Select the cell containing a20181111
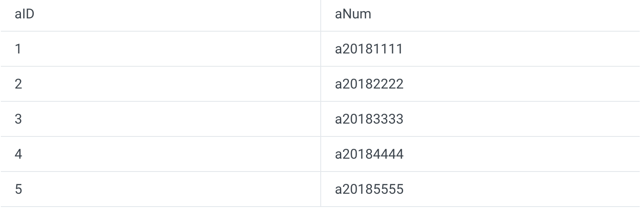 point(369,49)
